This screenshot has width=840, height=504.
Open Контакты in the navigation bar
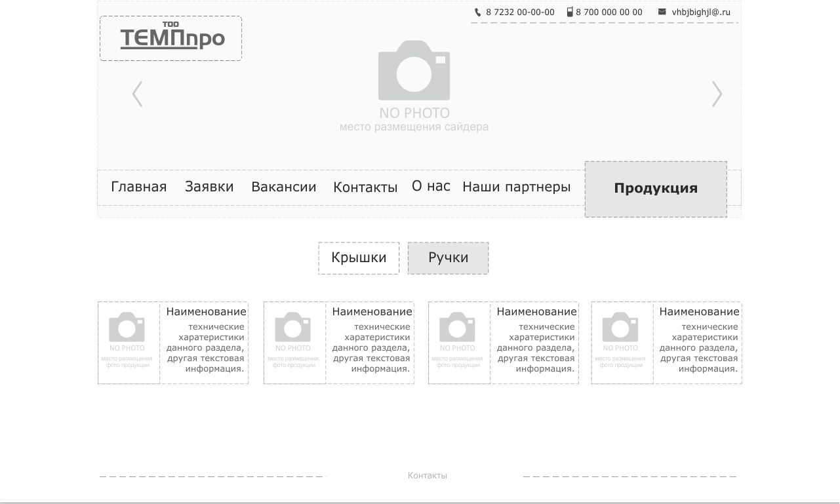[365, 187]
